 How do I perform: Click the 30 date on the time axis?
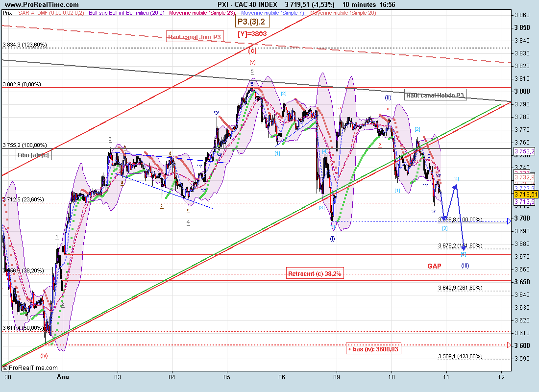tap(7, 377)
